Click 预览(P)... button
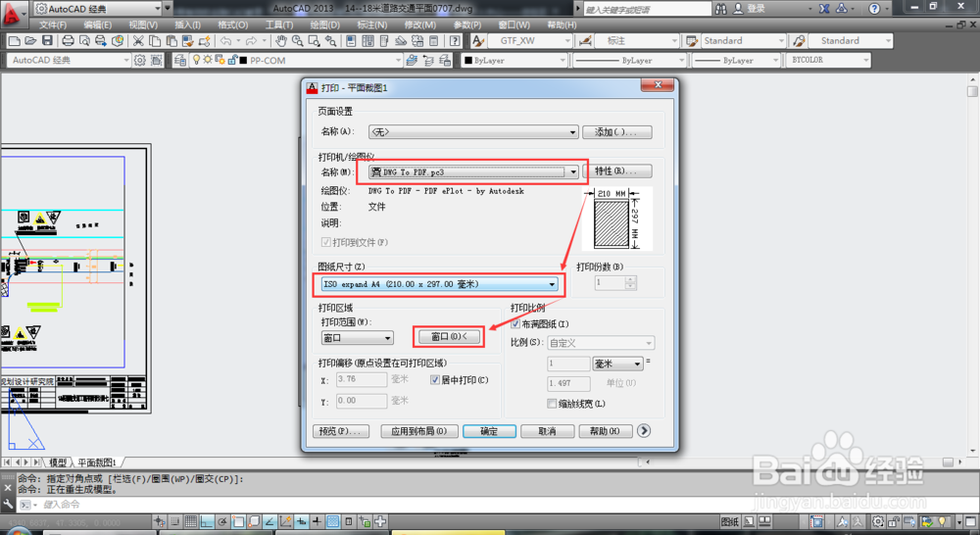This screenshot has height=535, width=980. click(341, 431)
